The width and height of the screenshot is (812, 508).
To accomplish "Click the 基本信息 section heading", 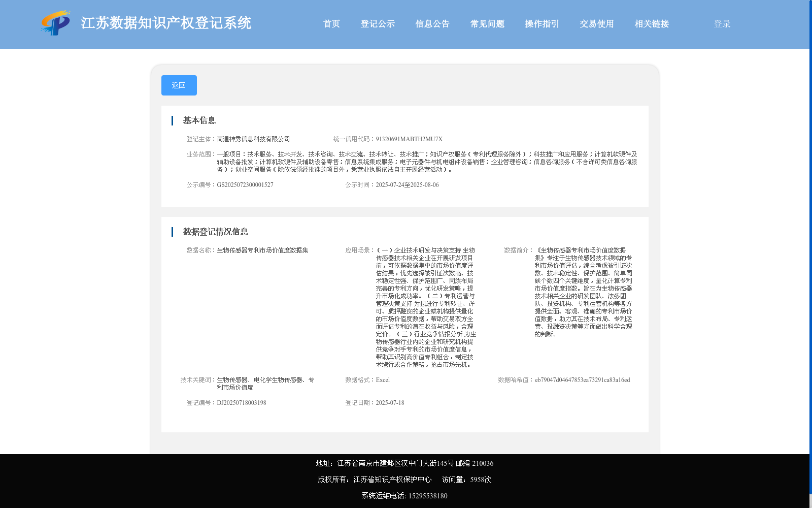I will pos(199,120).
